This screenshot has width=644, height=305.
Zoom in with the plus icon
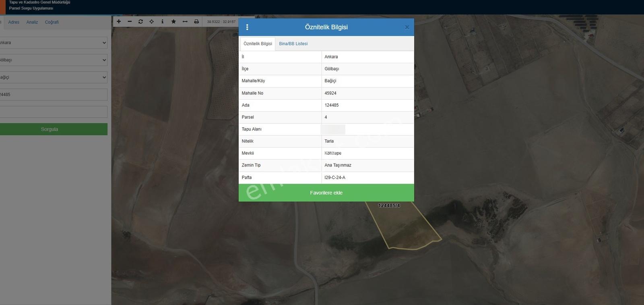[119, 22]
